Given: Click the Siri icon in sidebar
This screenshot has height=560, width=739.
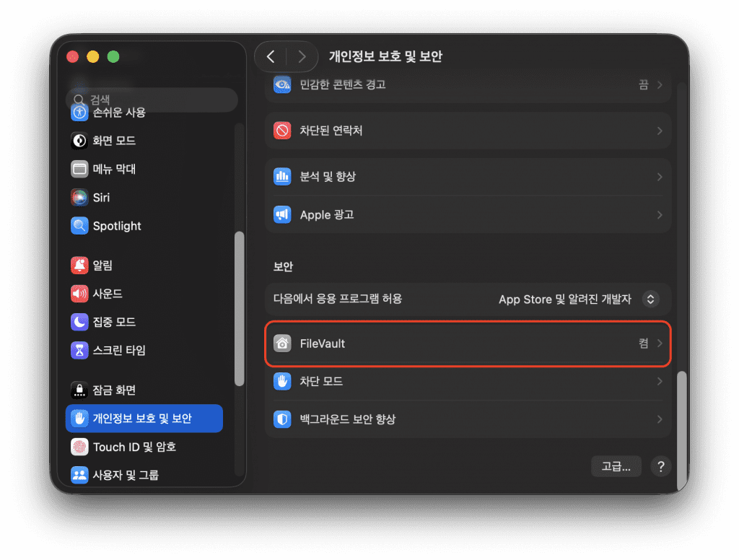Looking at the screenshot, I should click(x=79, y=197).
